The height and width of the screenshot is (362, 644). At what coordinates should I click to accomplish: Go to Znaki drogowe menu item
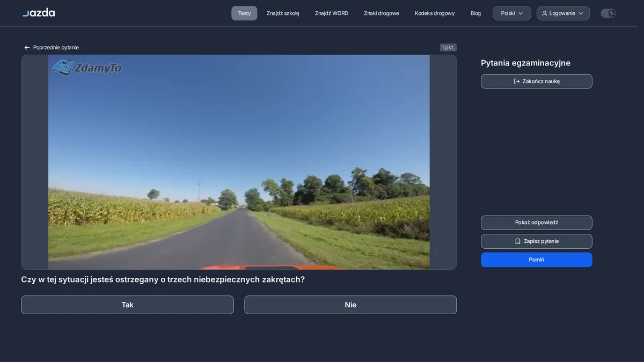(x=382, y=13)
